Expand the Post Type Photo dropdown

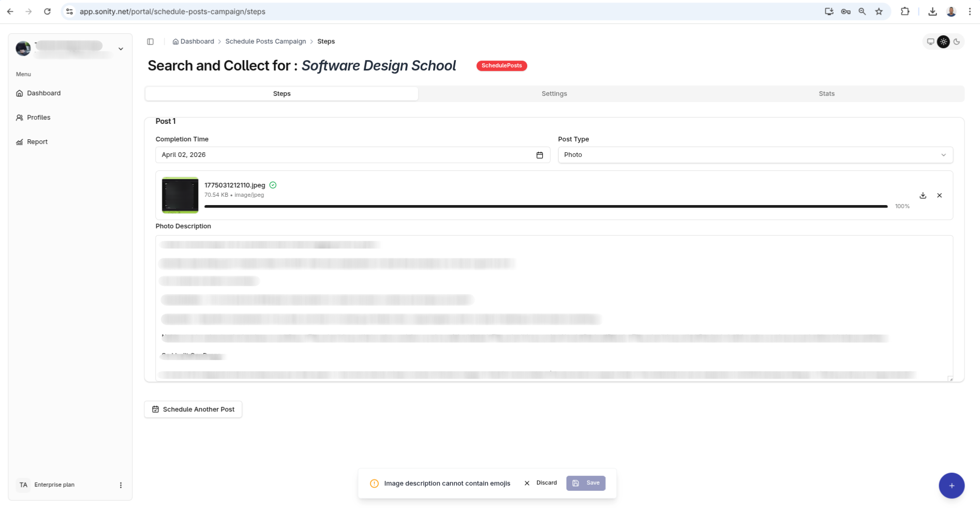coord(755,155)
